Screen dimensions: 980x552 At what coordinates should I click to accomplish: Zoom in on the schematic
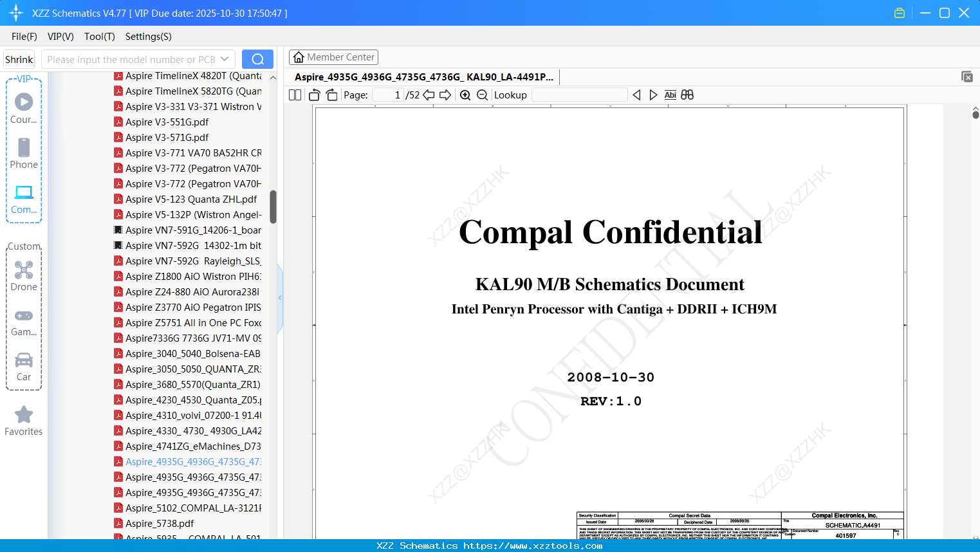click(465, 95)
